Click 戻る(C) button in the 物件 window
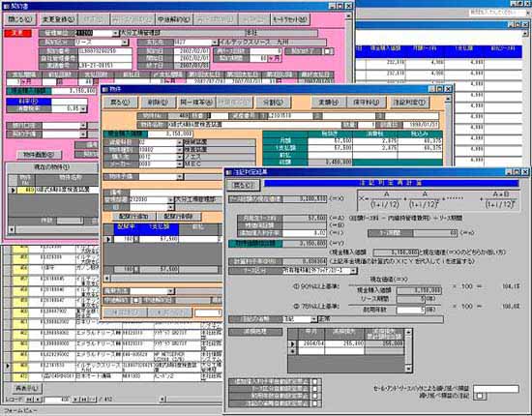 tap(120, 103)
